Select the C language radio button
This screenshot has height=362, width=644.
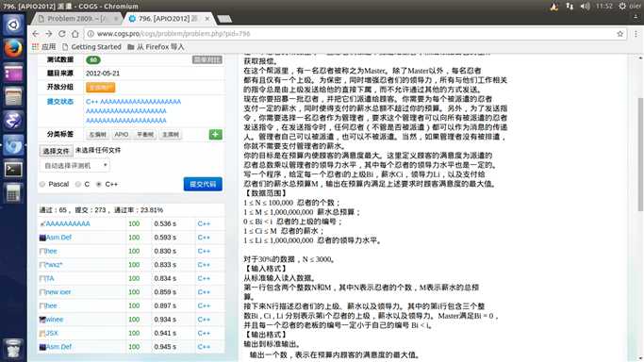77,184
